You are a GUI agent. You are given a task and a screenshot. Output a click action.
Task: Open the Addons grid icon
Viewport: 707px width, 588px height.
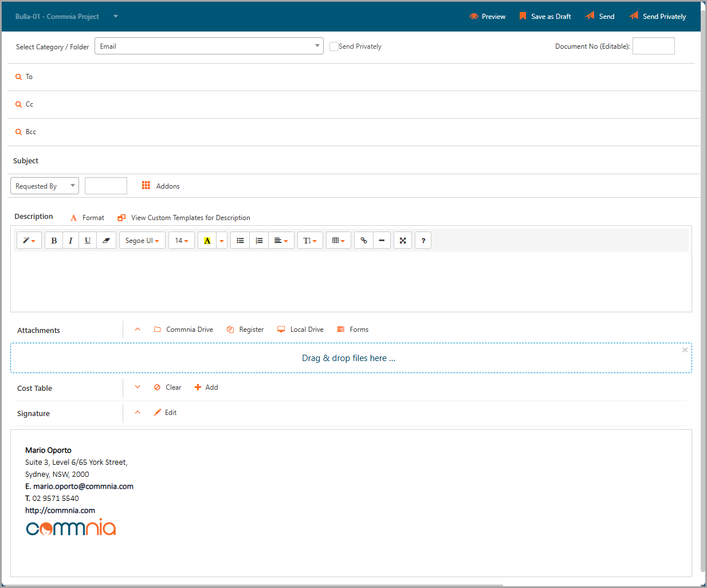point(146,186)
